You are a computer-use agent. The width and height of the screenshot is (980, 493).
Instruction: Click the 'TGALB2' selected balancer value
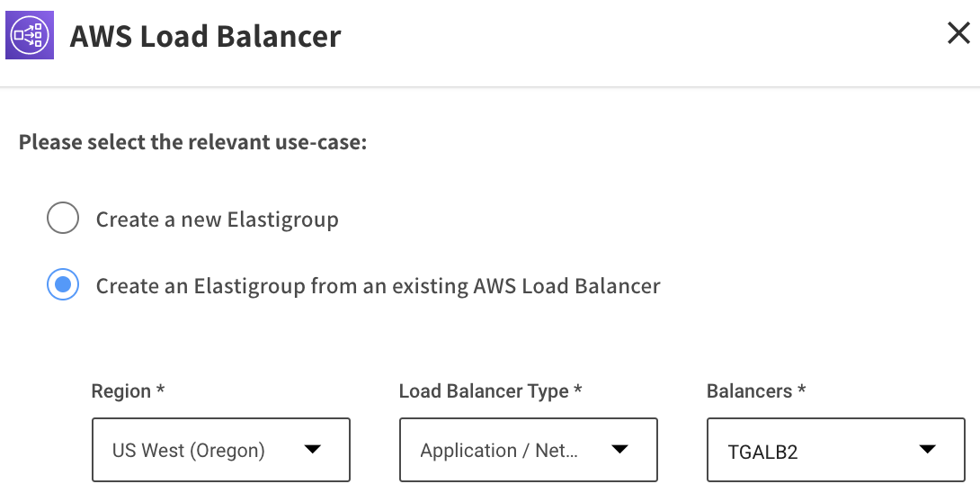pyautogui.click(x=762, y=451)
